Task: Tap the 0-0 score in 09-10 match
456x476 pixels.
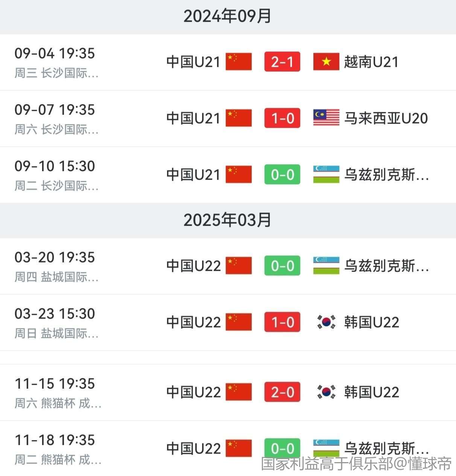Action: 282,174
